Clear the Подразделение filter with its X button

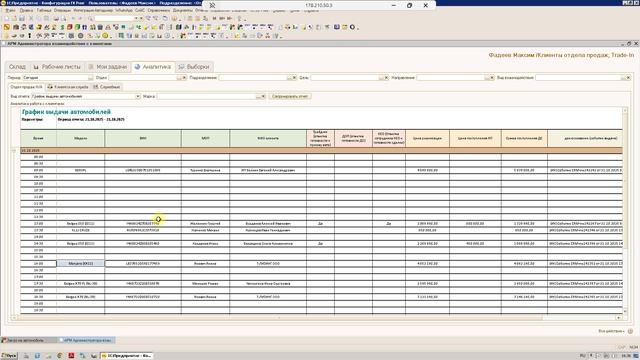pos(294,78)
